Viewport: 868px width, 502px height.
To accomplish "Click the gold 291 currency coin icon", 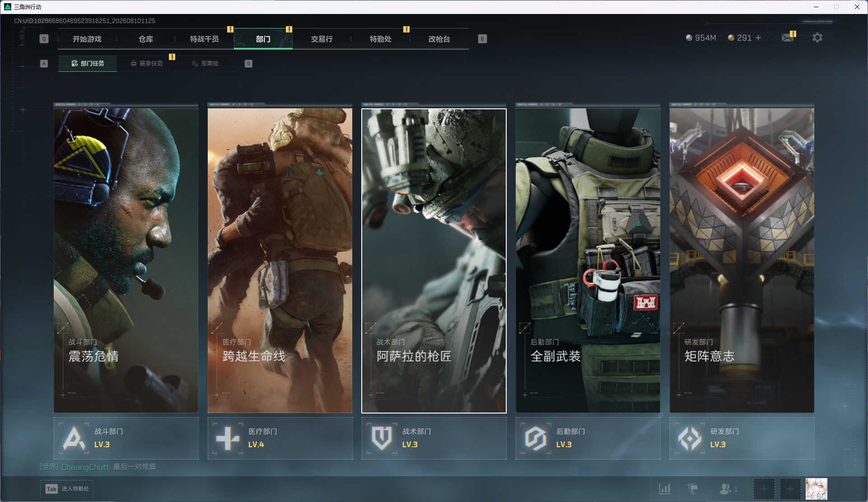I will coord(731,38).
